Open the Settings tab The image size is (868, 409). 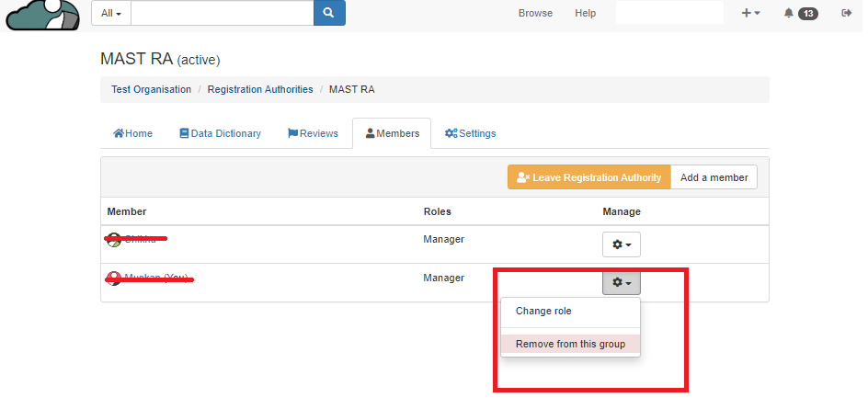pos(470,133)
